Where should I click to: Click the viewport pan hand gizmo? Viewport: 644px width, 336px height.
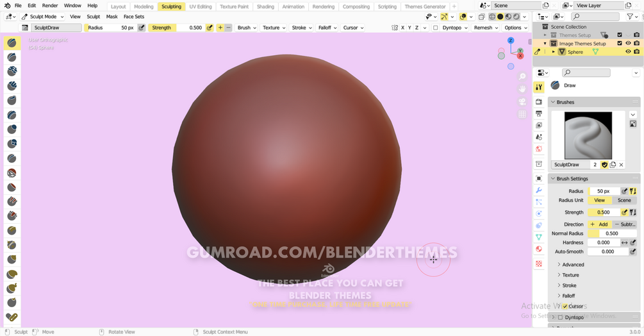(x=522, y=88)
